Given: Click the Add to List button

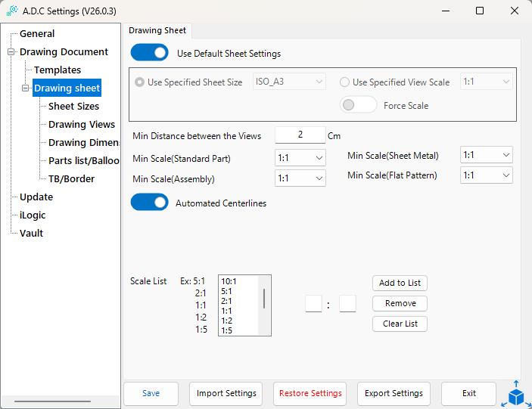Looking at the screenshot, I should click(400, 283).
